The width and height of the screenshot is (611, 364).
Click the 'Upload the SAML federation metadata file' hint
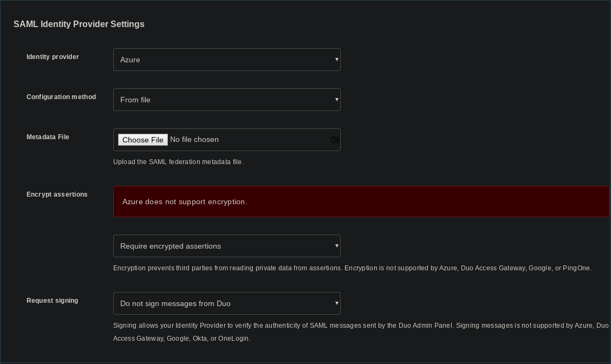click(178, 162)
